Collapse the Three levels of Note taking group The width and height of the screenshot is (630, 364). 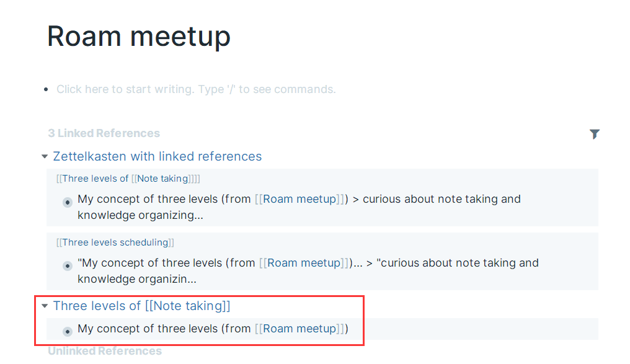click(x=44, y=306)
